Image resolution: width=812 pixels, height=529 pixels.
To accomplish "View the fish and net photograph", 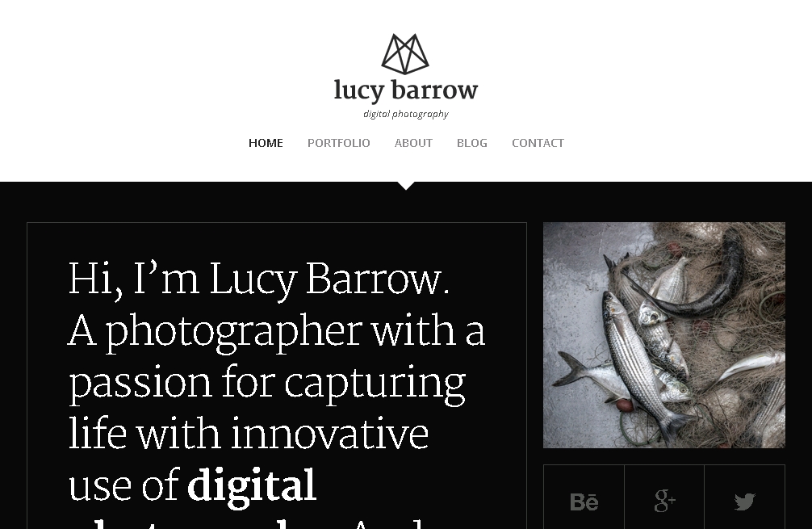I will 664,335.
